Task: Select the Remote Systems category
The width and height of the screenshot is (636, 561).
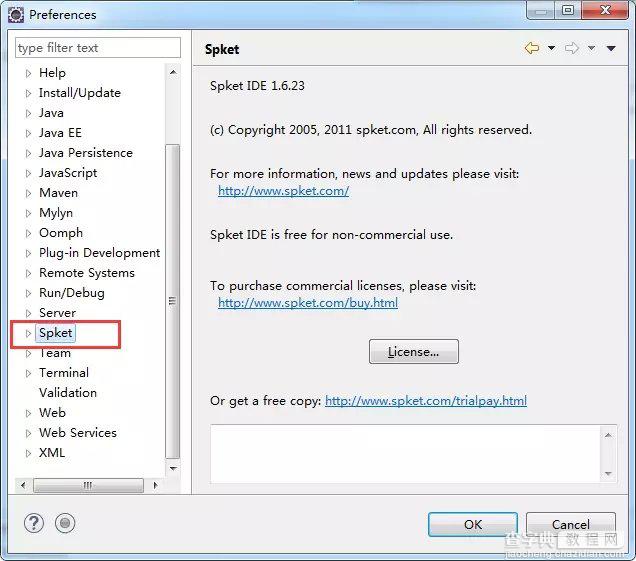Action: tap(87, 273)
